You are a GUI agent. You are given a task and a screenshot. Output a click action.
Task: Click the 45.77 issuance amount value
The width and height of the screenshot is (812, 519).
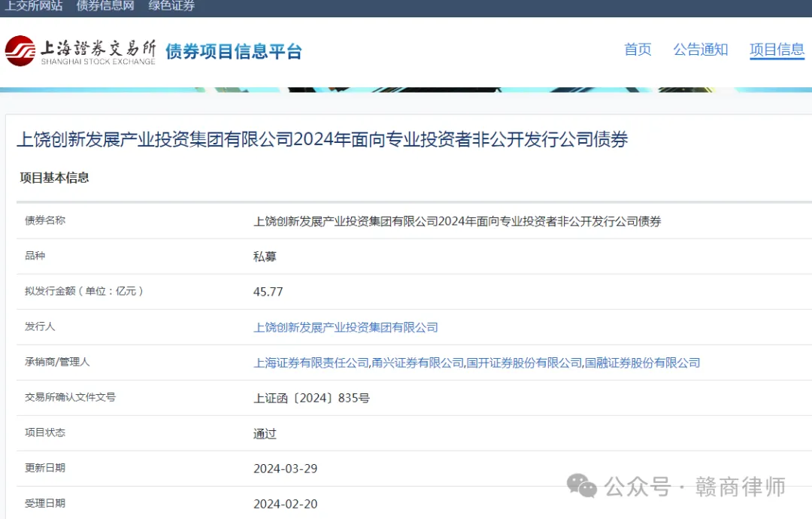[x=268, y=292]
